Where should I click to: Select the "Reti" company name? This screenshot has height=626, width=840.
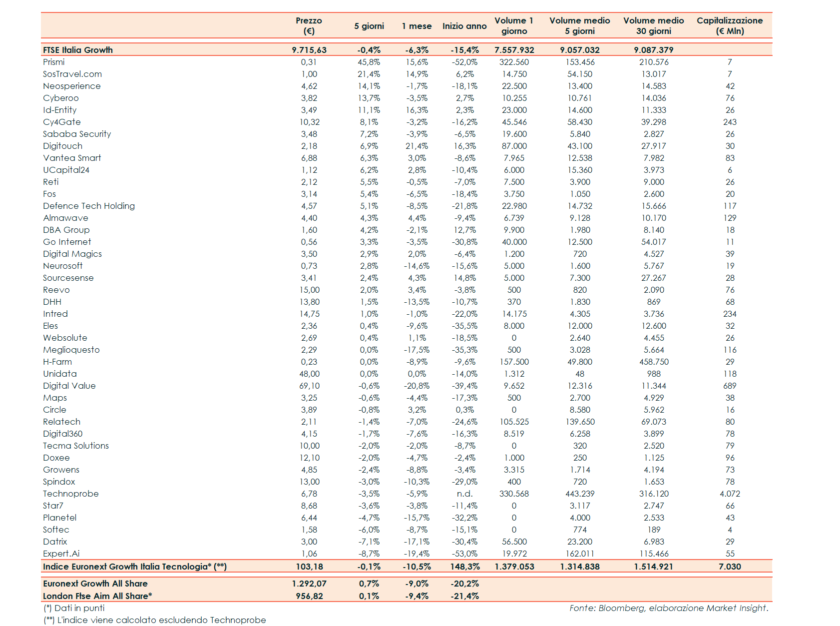click(51, 182)
